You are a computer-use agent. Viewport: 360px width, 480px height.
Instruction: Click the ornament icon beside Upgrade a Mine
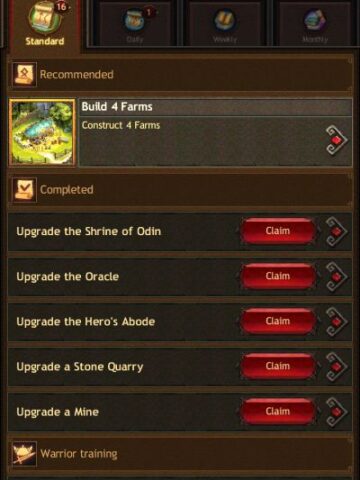[x=336, y=412]
